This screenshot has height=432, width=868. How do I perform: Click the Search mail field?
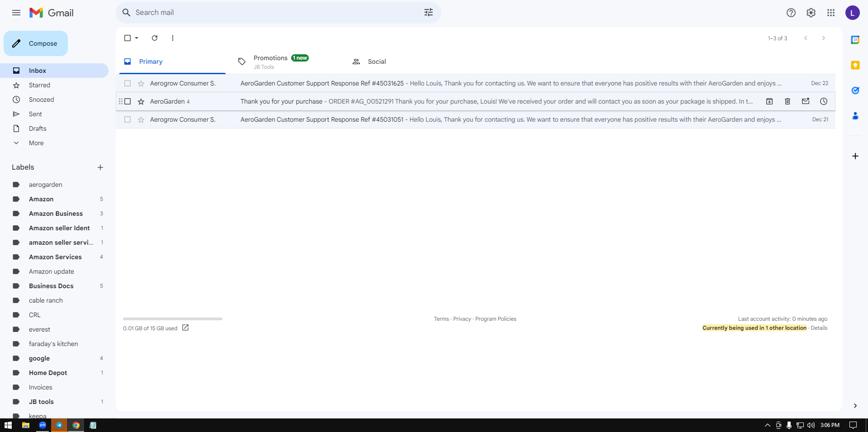pyautogui.click(x=278, y=13)
